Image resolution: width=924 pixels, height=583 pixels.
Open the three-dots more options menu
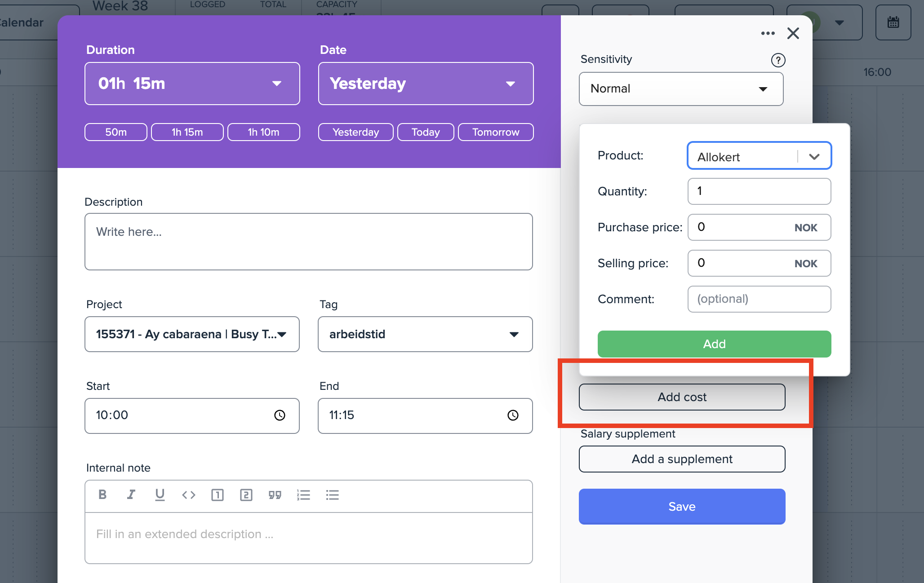(x=768, y=33)
